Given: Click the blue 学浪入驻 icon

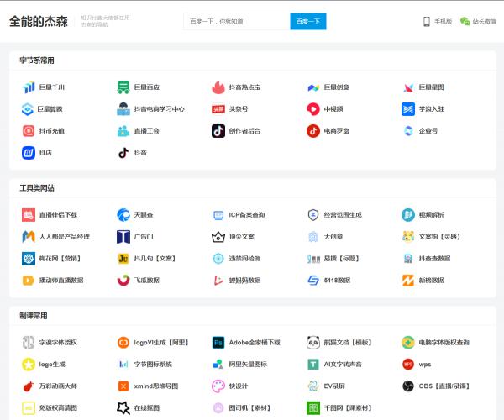Looking at the screenshot, I should [408, 109].
